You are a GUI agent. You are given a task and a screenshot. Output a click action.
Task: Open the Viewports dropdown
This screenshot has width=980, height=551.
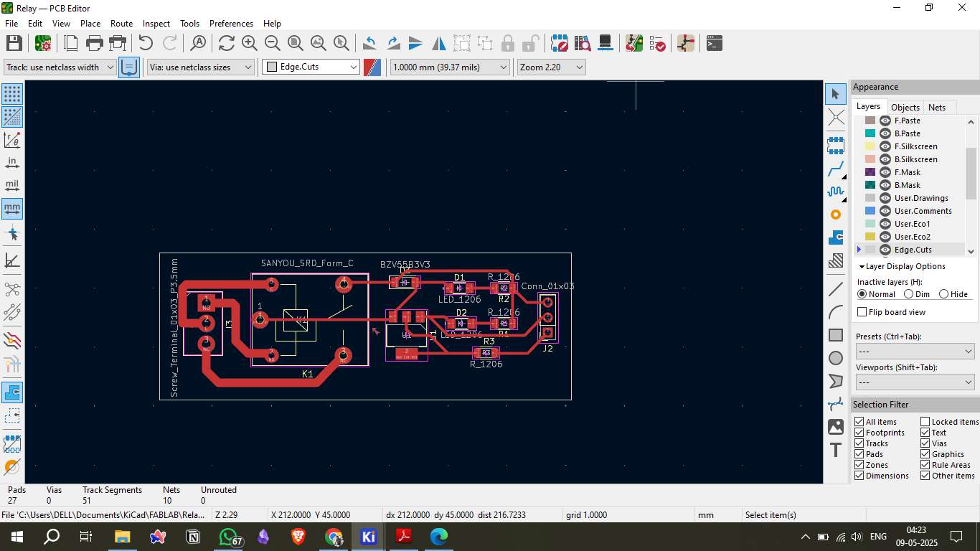915,382
